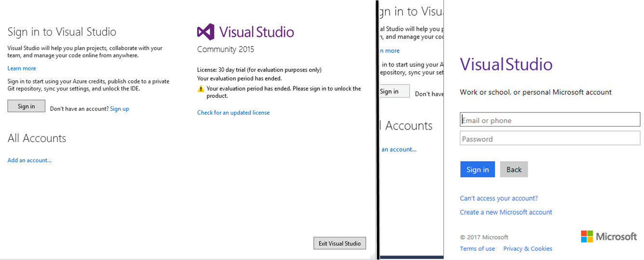Check for an updated license
This screenshot has width=644, height=260.
(x=233, y=113)
